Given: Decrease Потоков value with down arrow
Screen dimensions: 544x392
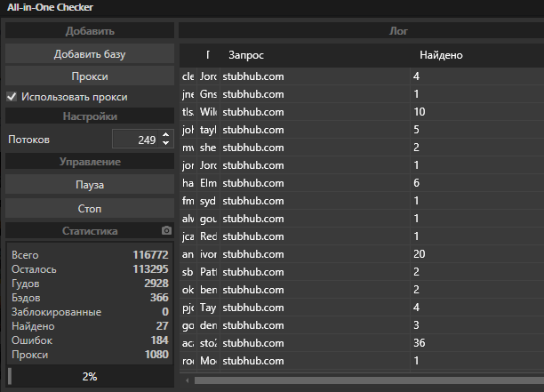Looking at the screenshot, I should click(x=166, y=143).
